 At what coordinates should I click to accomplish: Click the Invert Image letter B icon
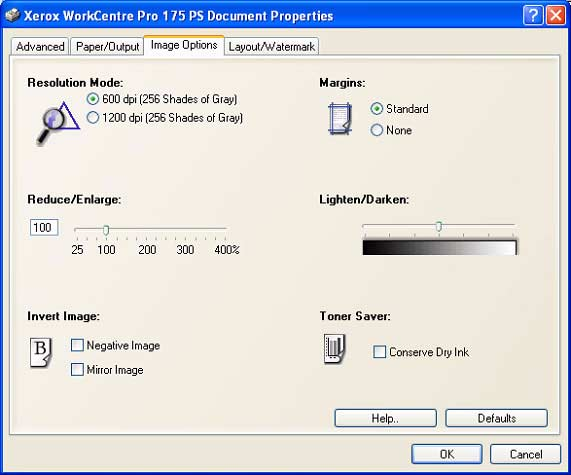(x=41, y=352)
